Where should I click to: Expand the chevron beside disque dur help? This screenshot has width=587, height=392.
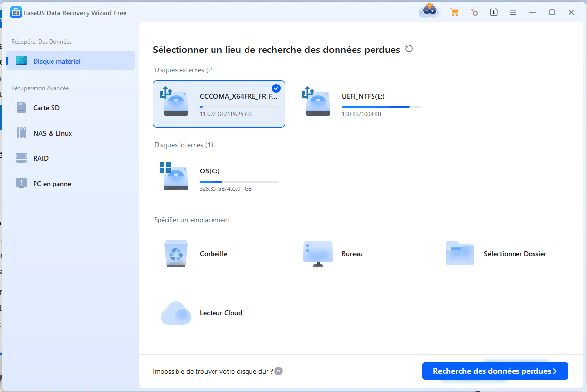[x=278, y=371]
